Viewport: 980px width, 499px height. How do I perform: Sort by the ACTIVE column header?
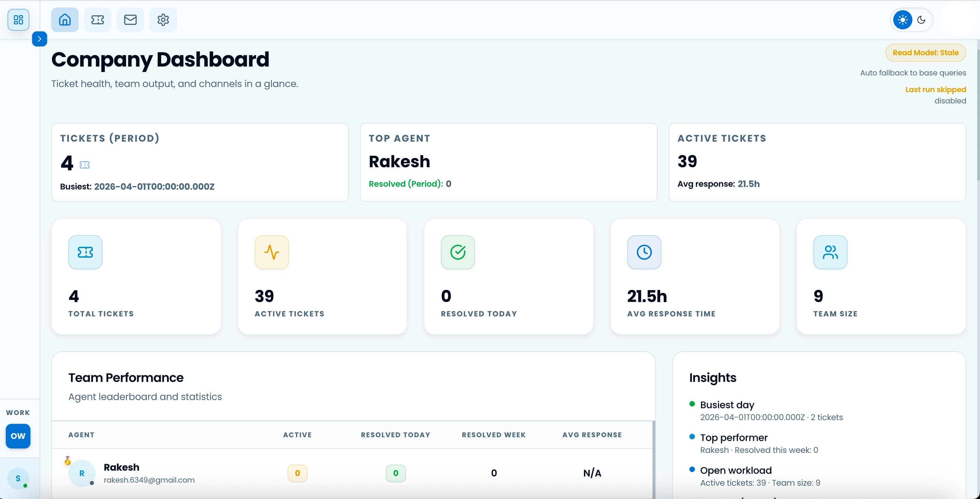coord(297,435)
